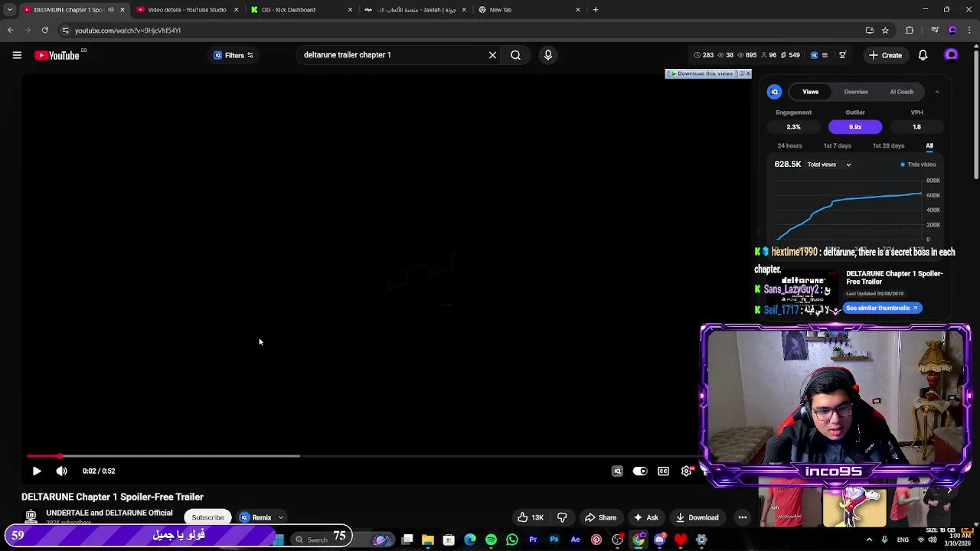The image size is (980, 551).
Task: Switch to the Overview tab
Action: coord(856,92)
